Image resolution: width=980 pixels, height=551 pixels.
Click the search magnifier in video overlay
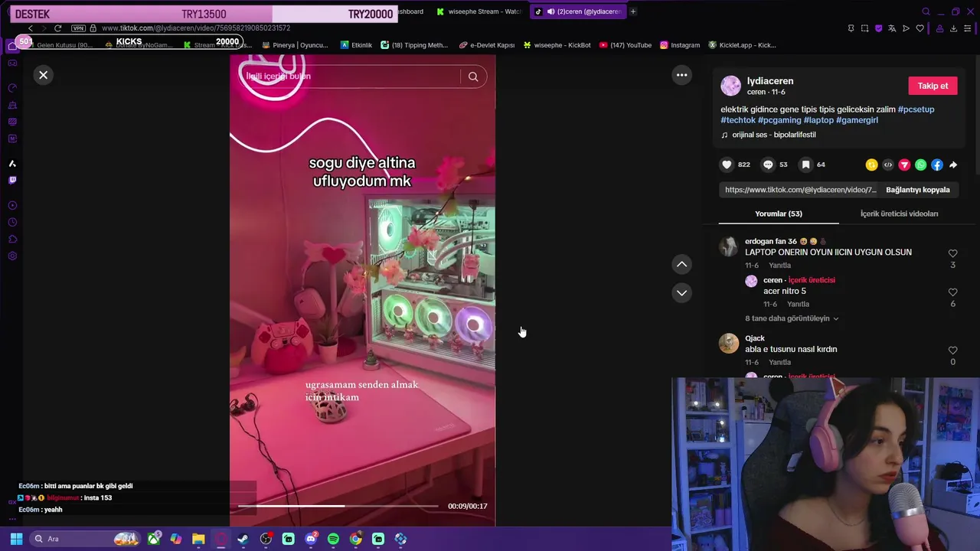point(473,77)
